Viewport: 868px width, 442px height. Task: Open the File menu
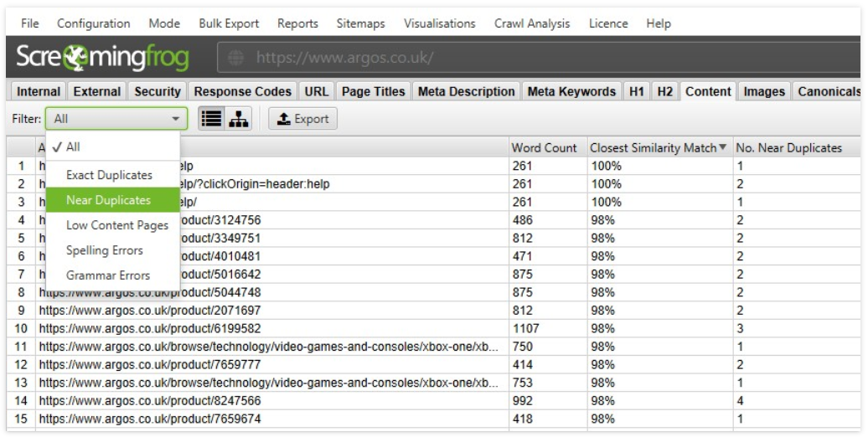tap(30, 23)
